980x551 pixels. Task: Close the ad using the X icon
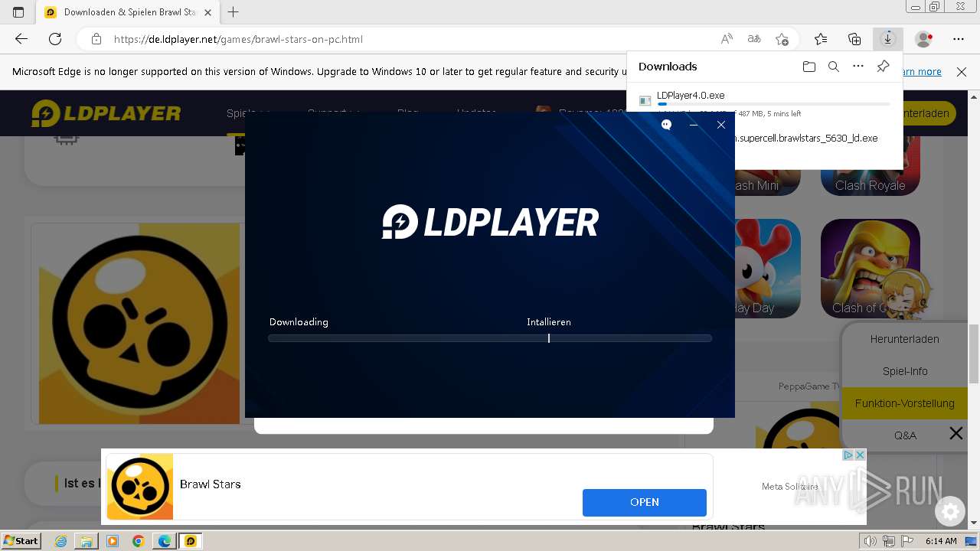[860, 455]
